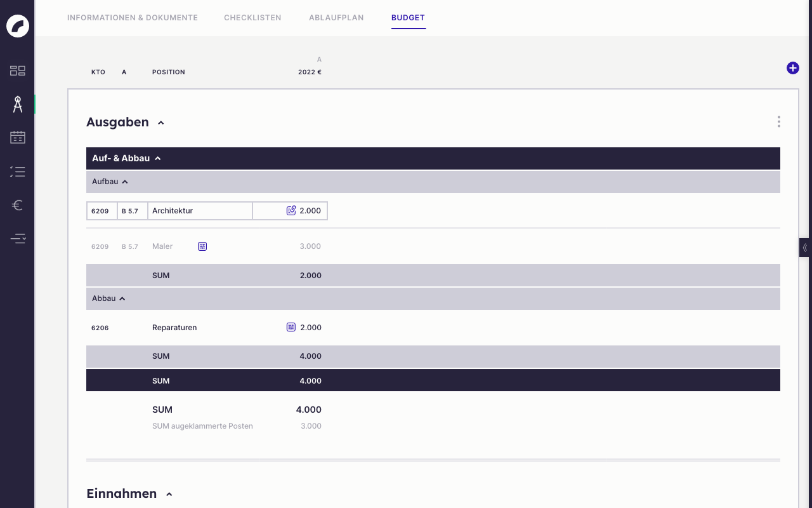
Task: Collapse the Einnahmen section
Action: click(169, 495)
